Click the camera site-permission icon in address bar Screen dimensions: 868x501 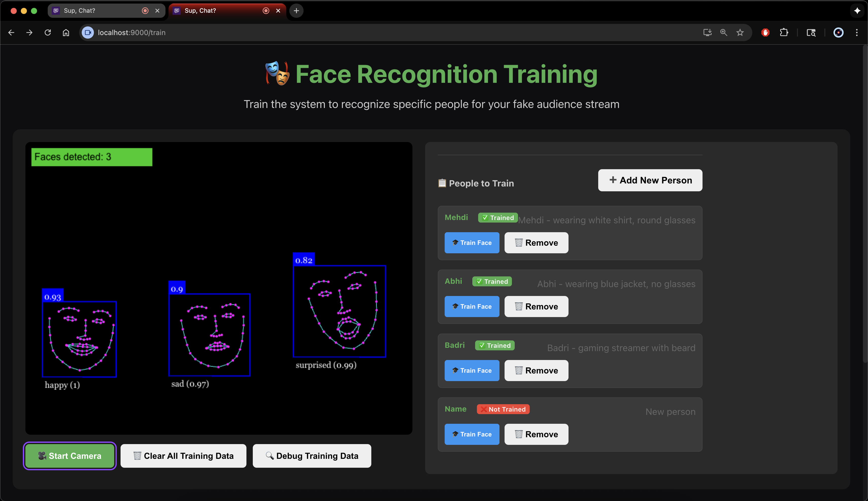pos(88,32)
